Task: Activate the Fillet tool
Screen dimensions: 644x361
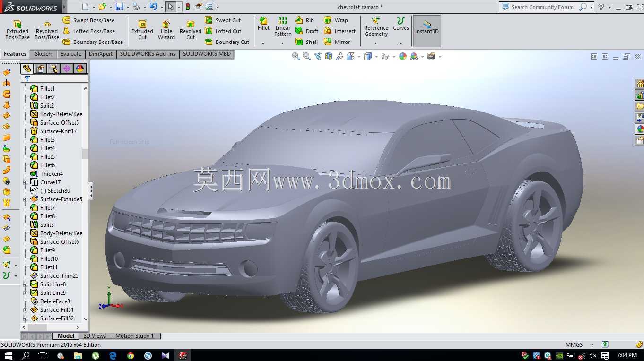Action: click(263, 24)
